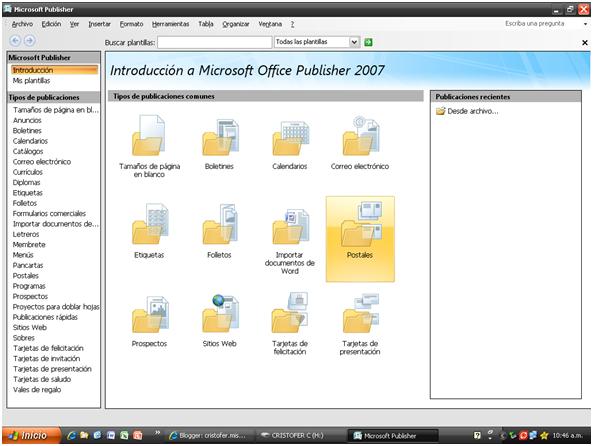Image resolution: width=593 pixels, height=446 pixels.
Task: Choose Sidebar Boletines in publication types list
Action: click(27, 131)
